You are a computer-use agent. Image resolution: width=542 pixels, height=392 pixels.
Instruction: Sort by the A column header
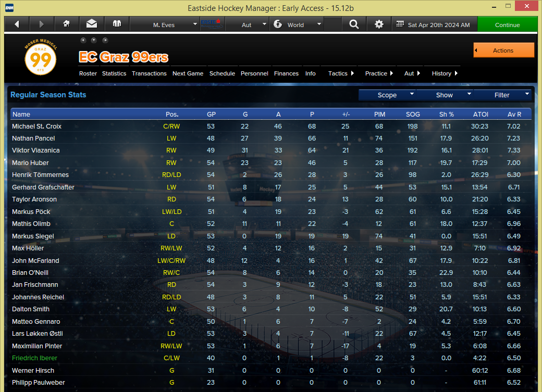278,114
